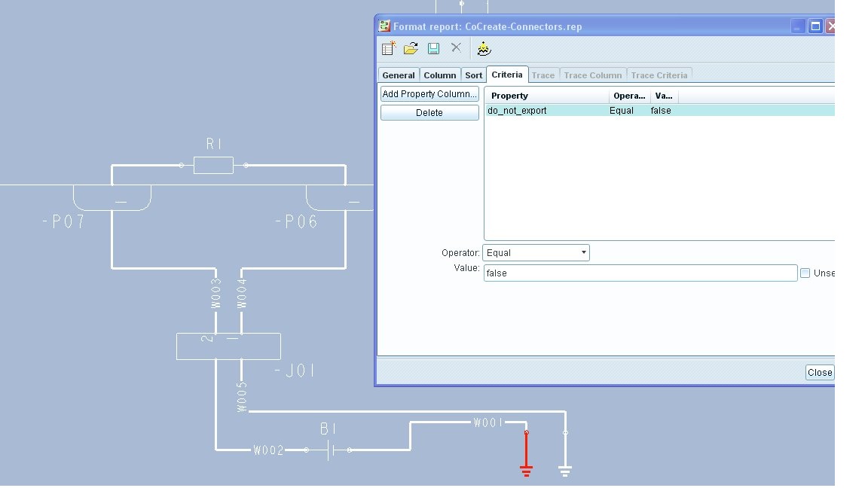Click the Va... column header

(664, 96)
